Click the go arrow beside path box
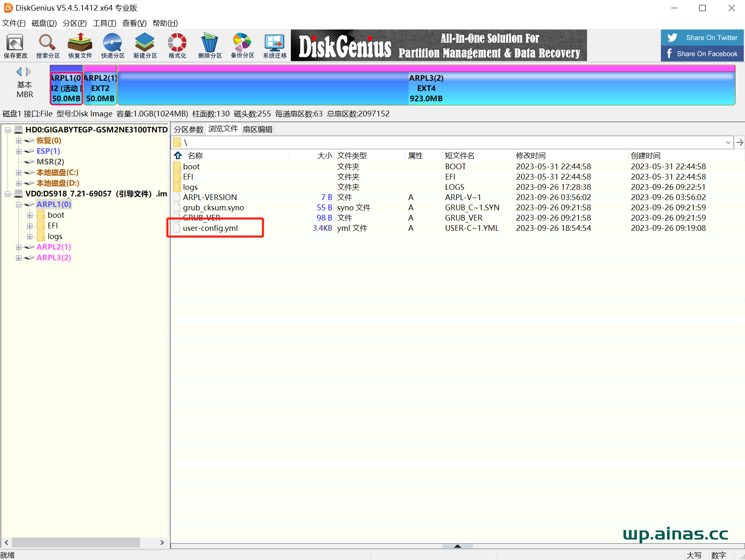The image size is (745, 560). click(740, 142)
